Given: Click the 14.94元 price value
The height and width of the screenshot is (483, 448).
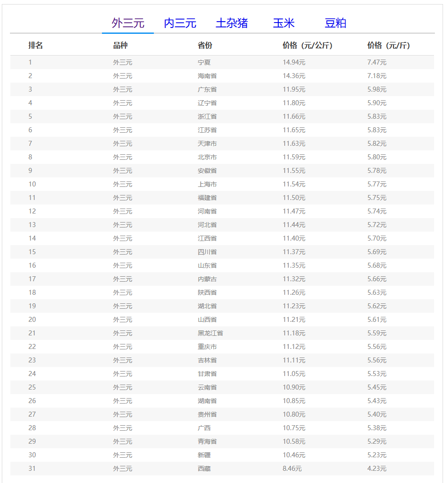Looking at the screenshot, I should tap(294, 62).
